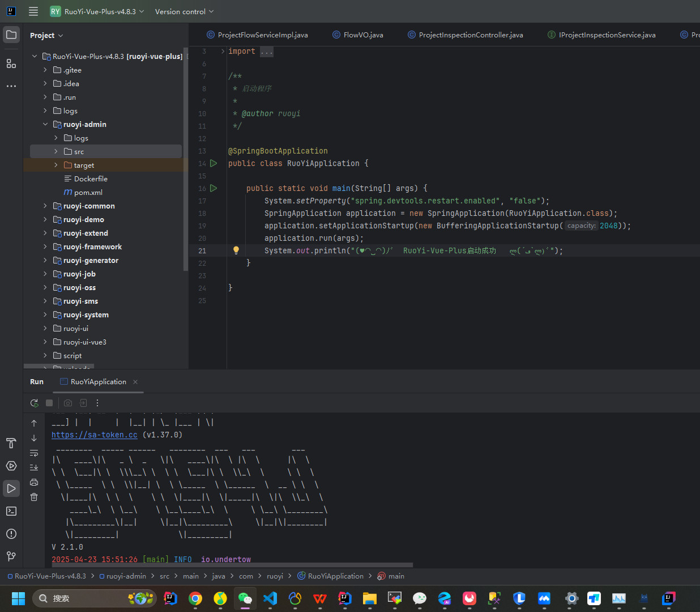Open Git tool window icon
This screenshot has height=612, width=700.
(11, 556)
